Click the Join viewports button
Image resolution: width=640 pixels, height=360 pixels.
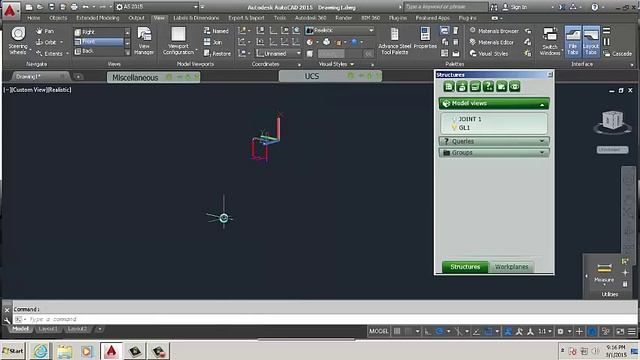click(x=213, y=42)
